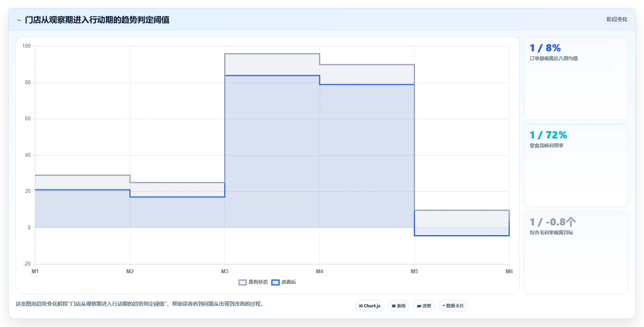Click the gray 原有状态 step line between M1 and M2
This screenshot has width=644, height=327.
83,175
